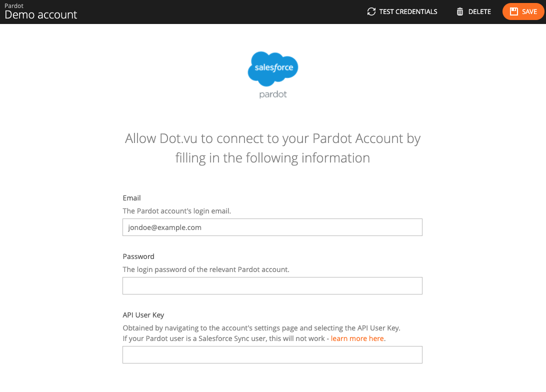
Task: Click the floppy disk icon inside SAVE button
Action: click(x=514, y=11)
